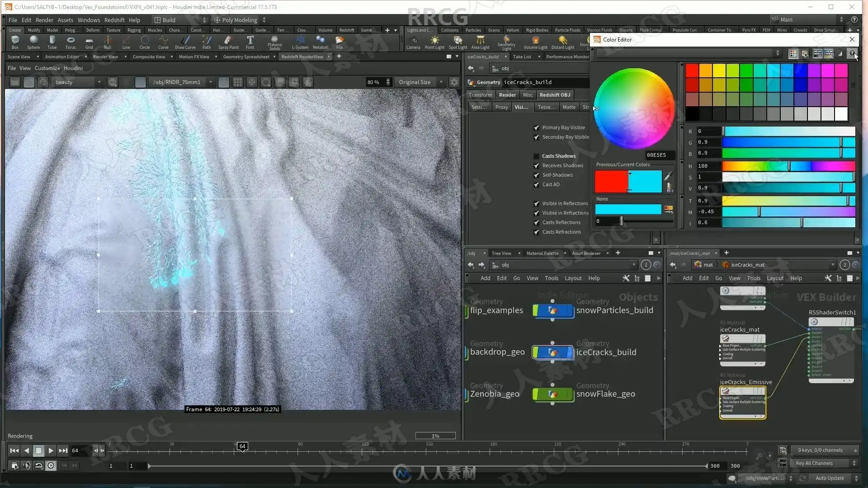
Task: Open the Redshift menu
Action: pos(114,20)
